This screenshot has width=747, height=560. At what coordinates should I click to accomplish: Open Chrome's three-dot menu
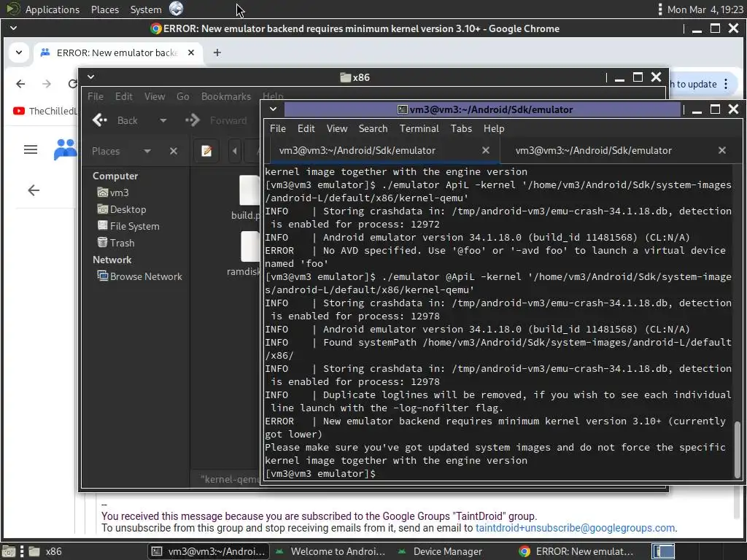(726, 84)
